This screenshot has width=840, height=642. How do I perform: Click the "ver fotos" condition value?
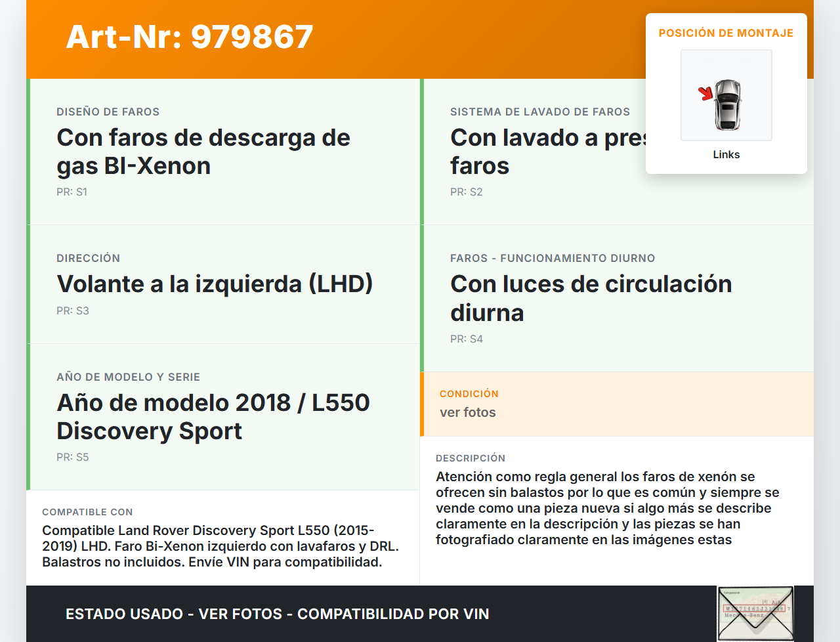[468, 412]
